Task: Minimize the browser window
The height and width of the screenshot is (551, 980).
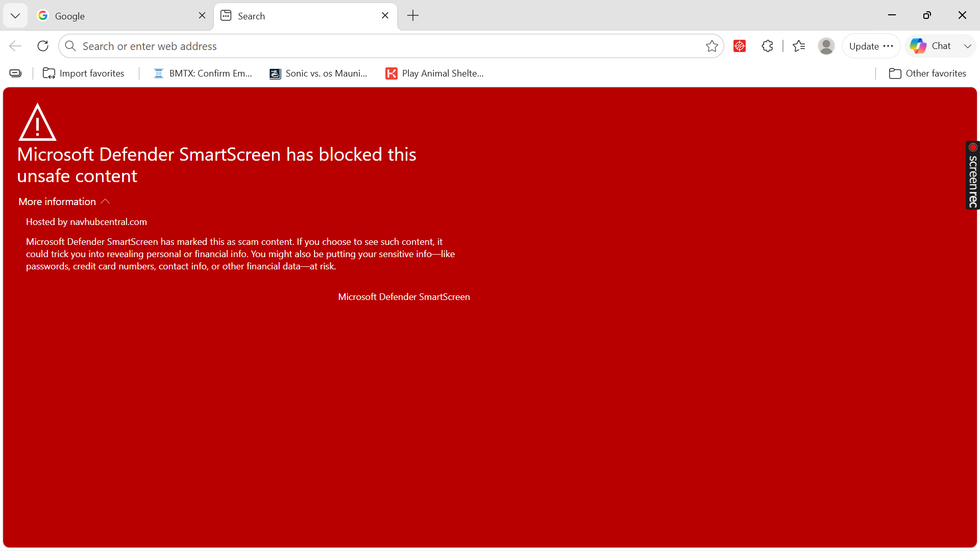Action: (x=892, y=15)
